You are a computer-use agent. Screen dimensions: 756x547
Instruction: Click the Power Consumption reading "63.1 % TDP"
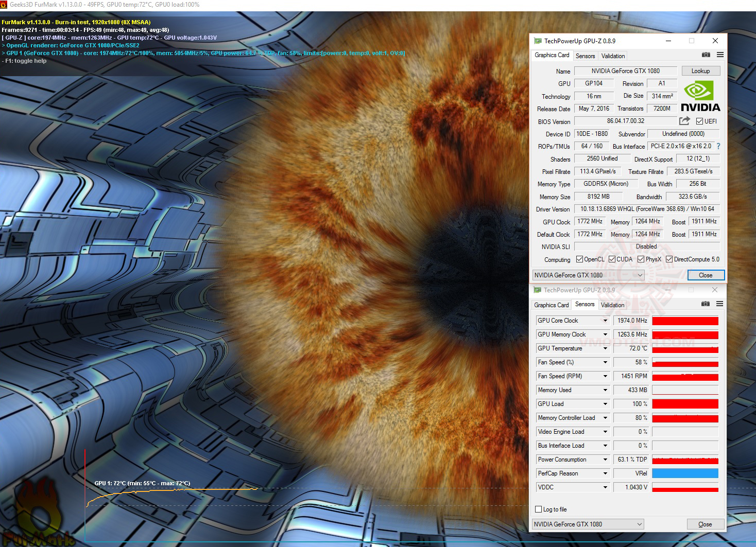click(631, 460)
